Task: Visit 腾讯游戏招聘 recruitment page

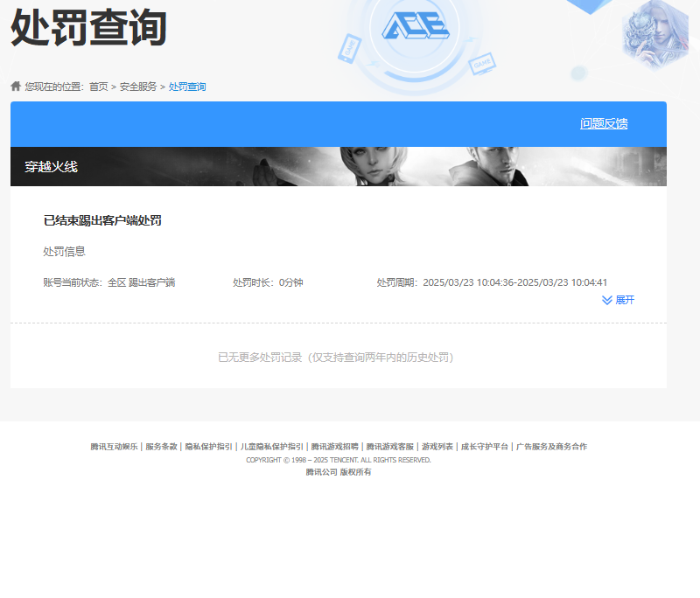Action: click(335, 446)
